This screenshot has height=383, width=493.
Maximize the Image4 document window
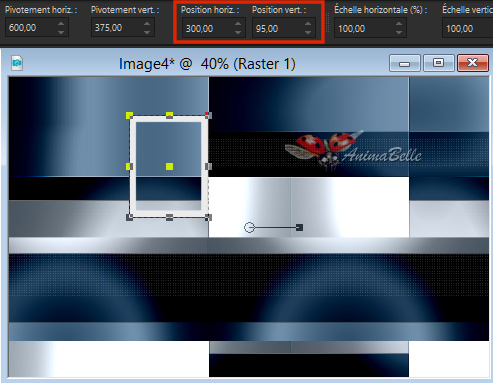438,63
